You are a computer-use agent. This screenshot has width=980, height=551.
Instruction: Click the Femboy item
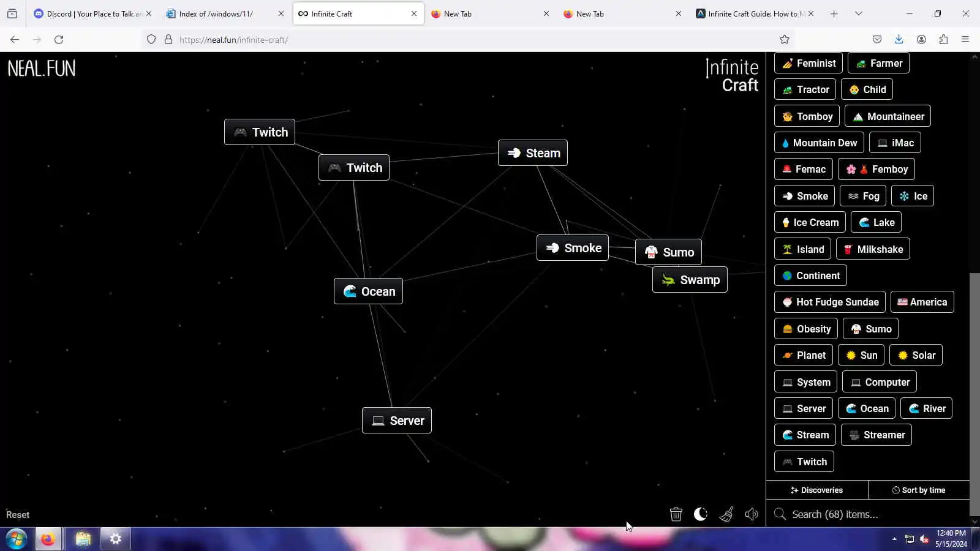(876, 169)
